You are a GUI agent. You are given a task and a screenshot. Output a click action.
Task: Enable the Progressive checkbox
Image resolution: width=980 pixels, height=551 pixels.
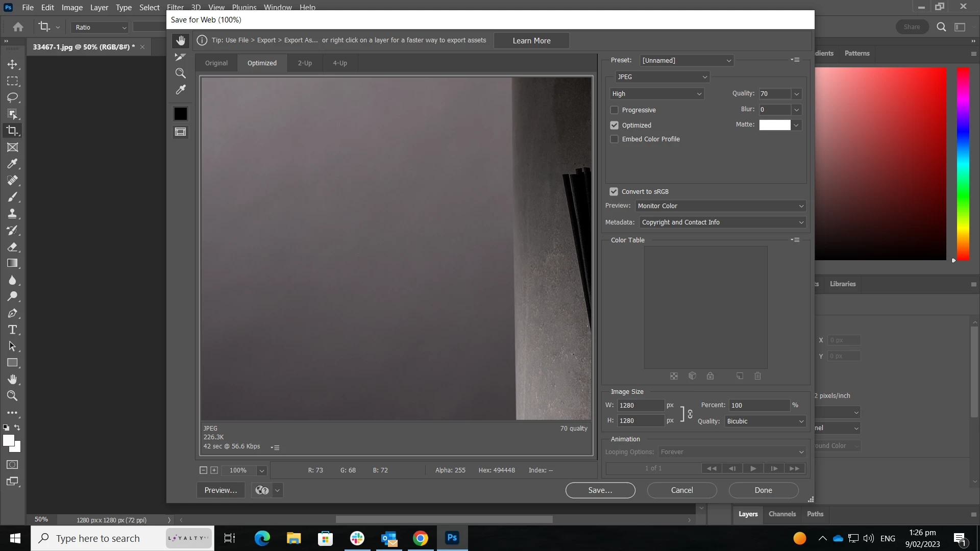615,110
